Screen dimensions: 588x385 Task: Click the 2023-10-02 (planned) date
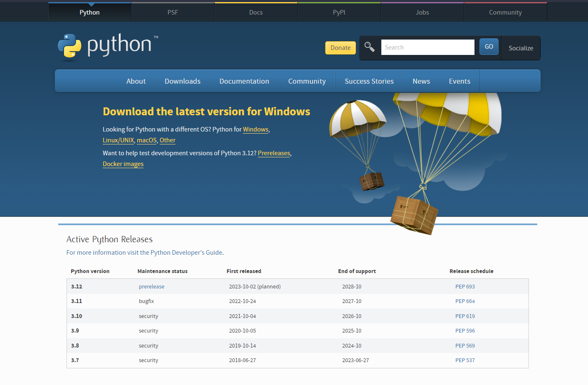255,287
